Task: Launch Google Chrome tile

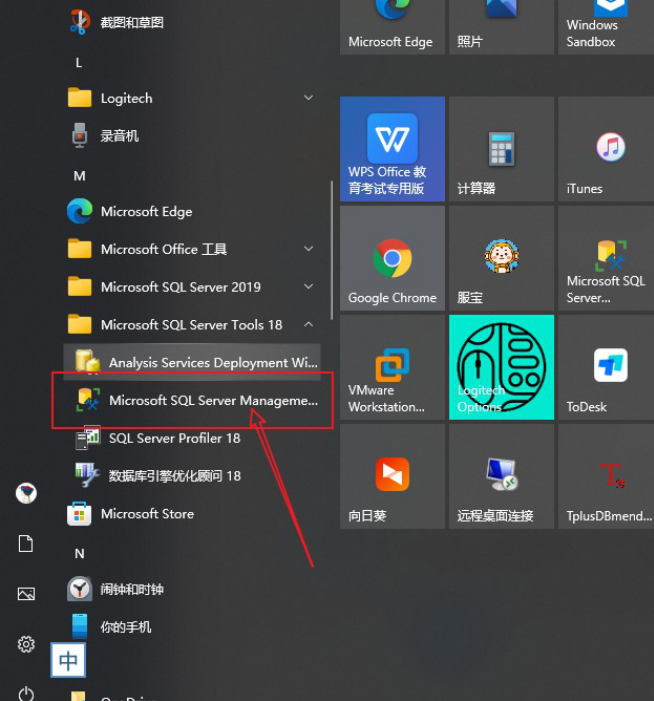Action: (x=392, y=258)
